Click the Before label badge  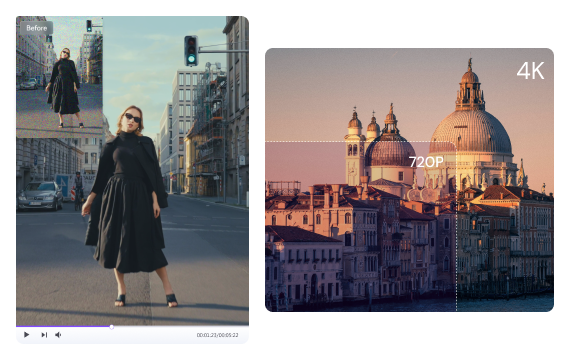(x=36, y=28)
